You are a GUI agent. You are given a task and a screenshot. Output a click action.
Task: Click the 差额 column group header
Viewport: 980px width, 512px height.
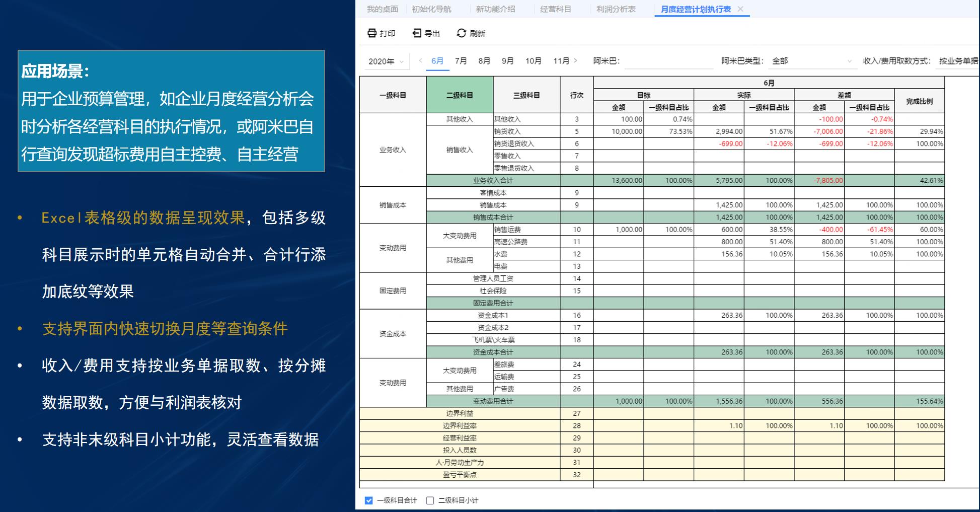[x=844, y=95]
